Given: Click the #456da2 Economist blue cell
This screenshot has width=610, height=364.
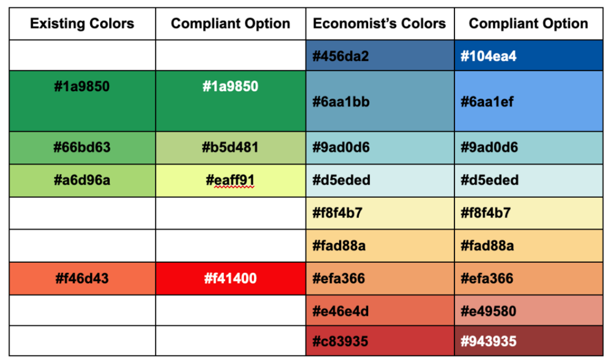Looking at the screenshot, I should [379, 55].
